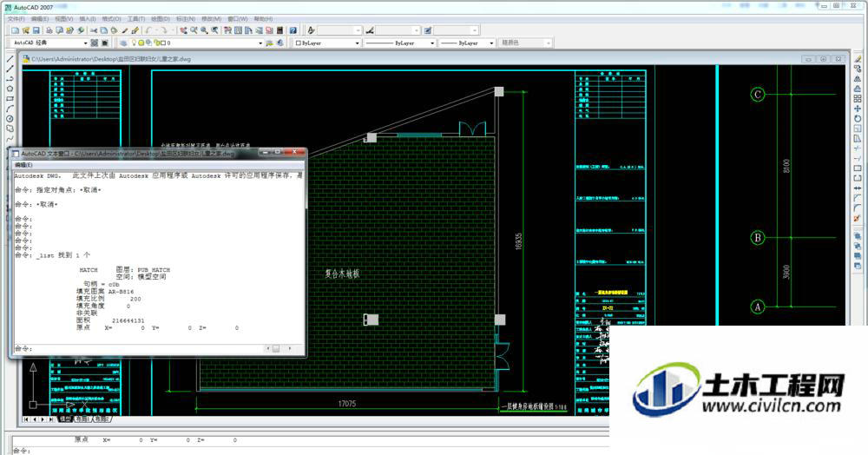This screenshot has height=455, width=868.
Task: Select the Erase tool in modify toolbar
Action: [858, 59]
